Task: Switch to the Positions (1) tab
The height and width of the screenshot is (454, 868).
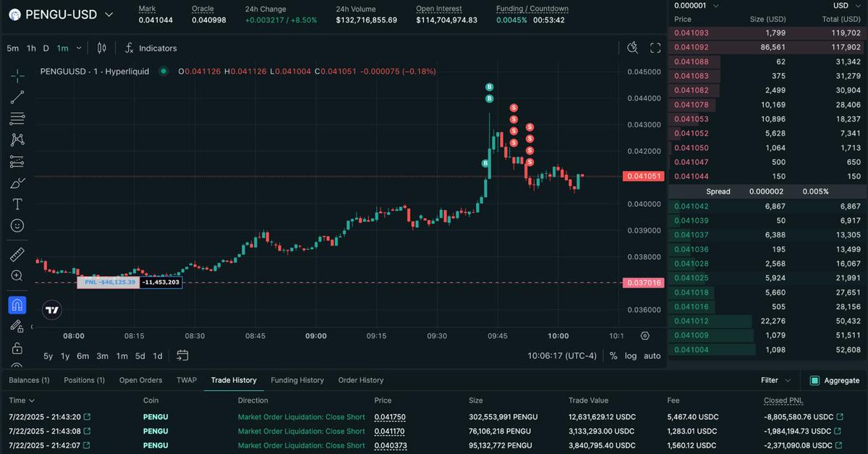Action: (x=84, y=380)
